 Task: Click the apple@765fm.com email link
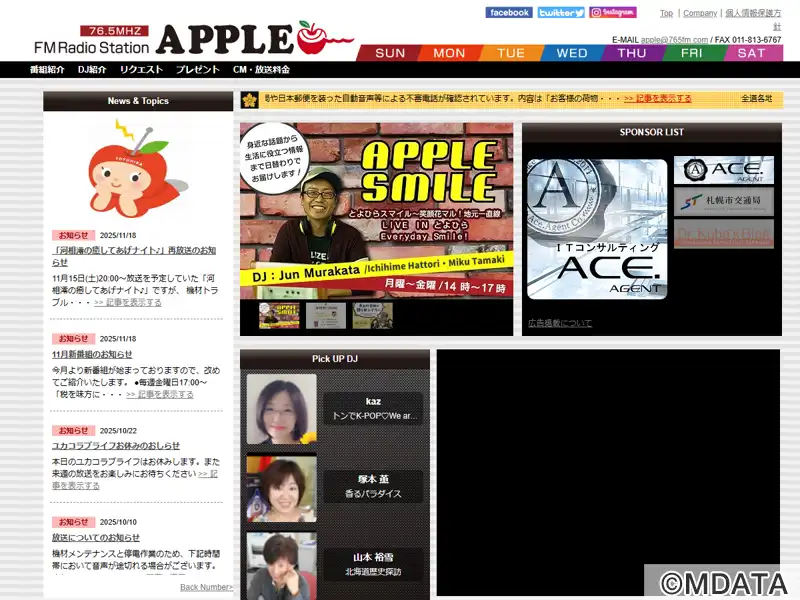pos(674,40)
